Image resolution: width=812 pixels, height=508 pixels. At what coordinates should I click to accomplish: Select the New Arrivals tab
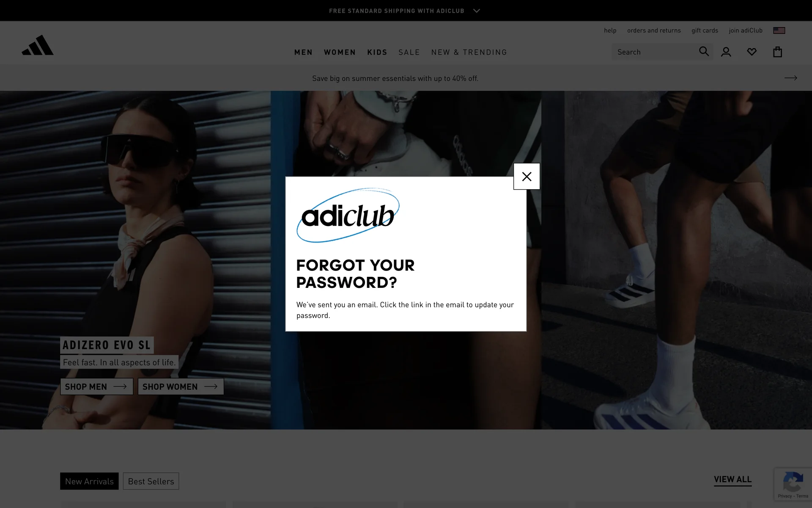click(x=89, y=481)
